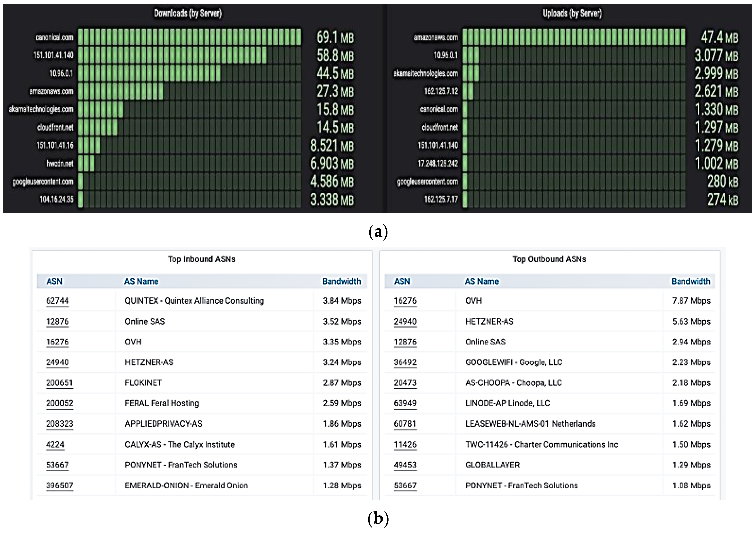Open ASN 396507 Emerald Onion link
The height and width of the screenshot is (533, 756).
(x=60, y=485)
